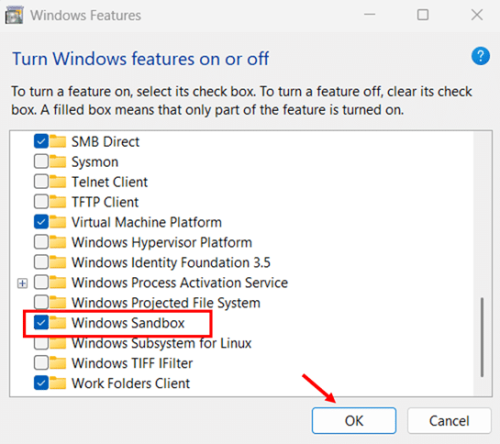Click the features list vertical scrollbar thumb
Image resolution: width=500 pixels, height=444 pixels.
click(x=482, y=337)
